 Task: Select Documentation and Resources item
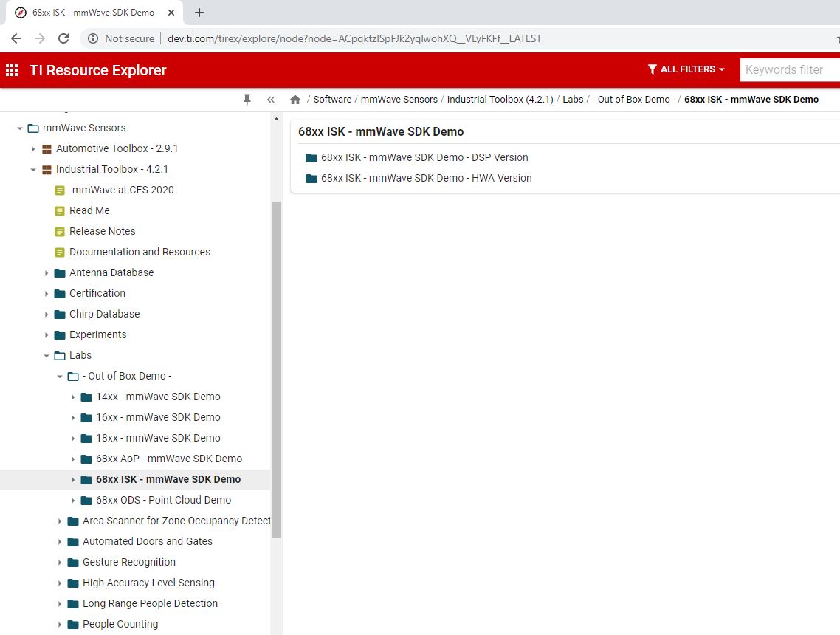140,252
